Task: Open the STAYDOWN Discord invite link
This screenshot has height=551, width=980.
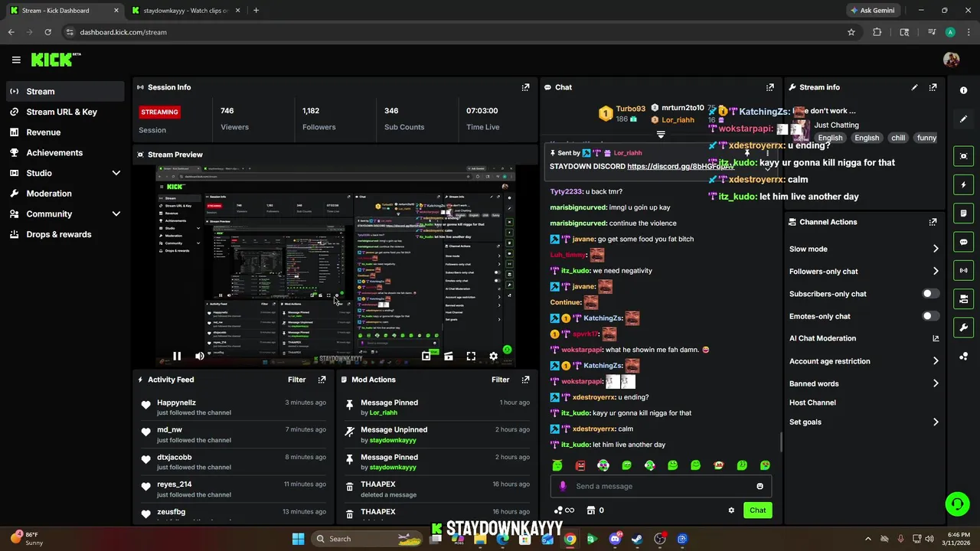Action: click(x=680, y=166)
